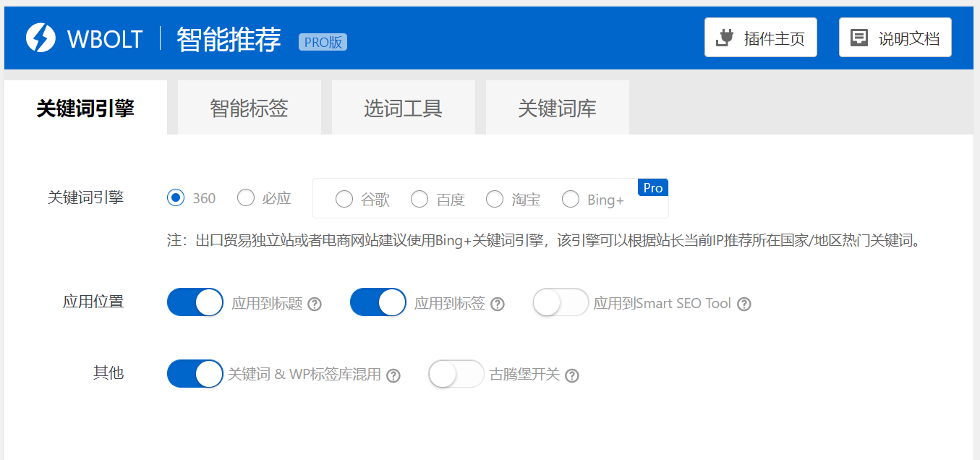Click help icon next to 应用到标签
This screenshot has height=460, width=980.
point(498,304)
